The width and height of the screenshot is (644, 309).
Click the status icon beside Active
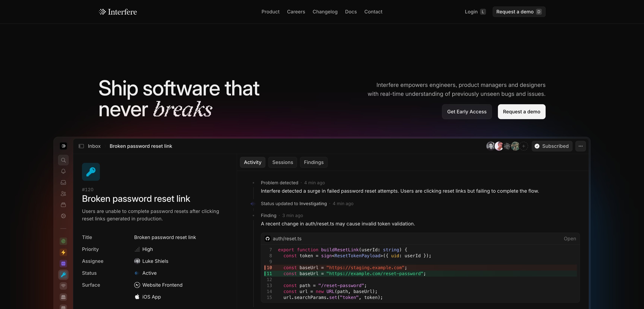click(137, 273)
